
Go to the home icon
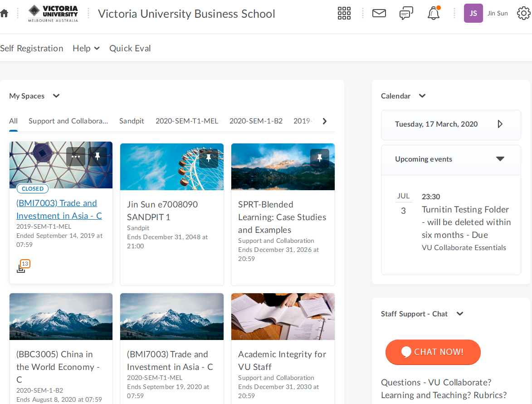[x=4, y=14]
